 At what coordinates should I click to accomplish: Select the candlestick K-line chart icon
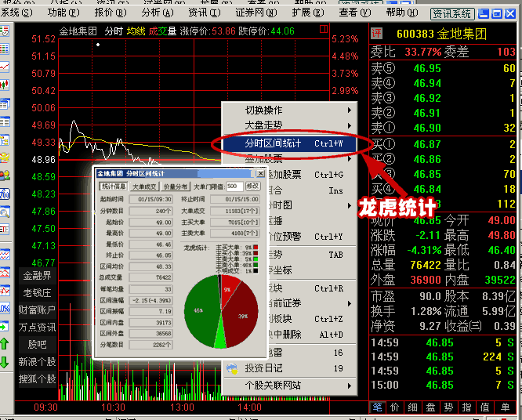pyautogui.click(x=5, y=85)
